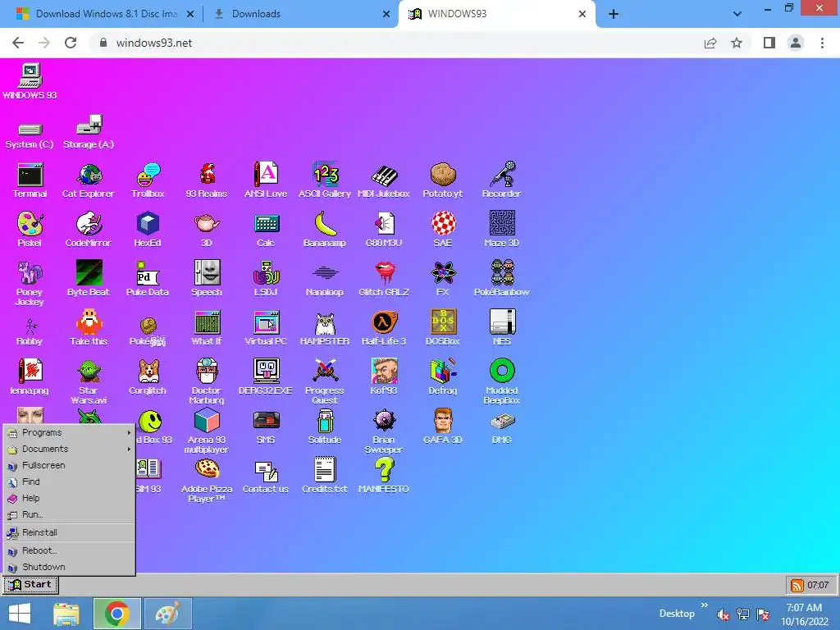Open the Storage (A:) drive icon

click(89, 132)
